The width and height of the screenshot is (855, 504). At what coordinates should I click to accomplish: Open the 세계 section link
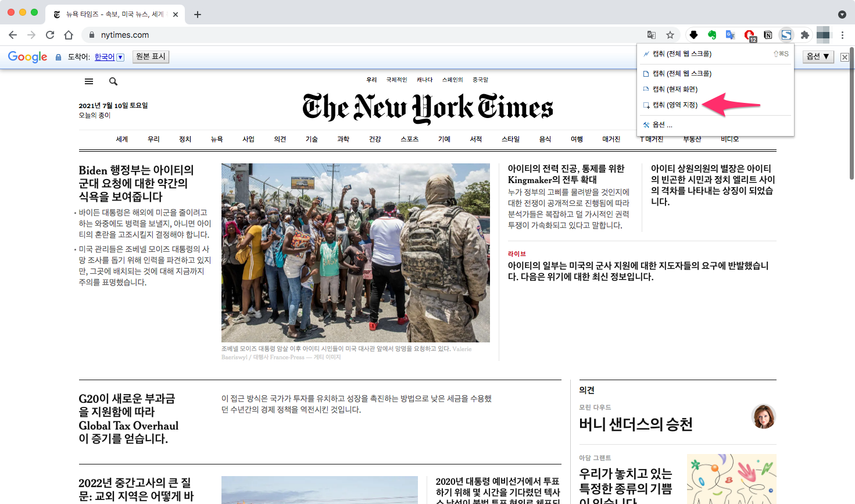[x=122, y=139]
